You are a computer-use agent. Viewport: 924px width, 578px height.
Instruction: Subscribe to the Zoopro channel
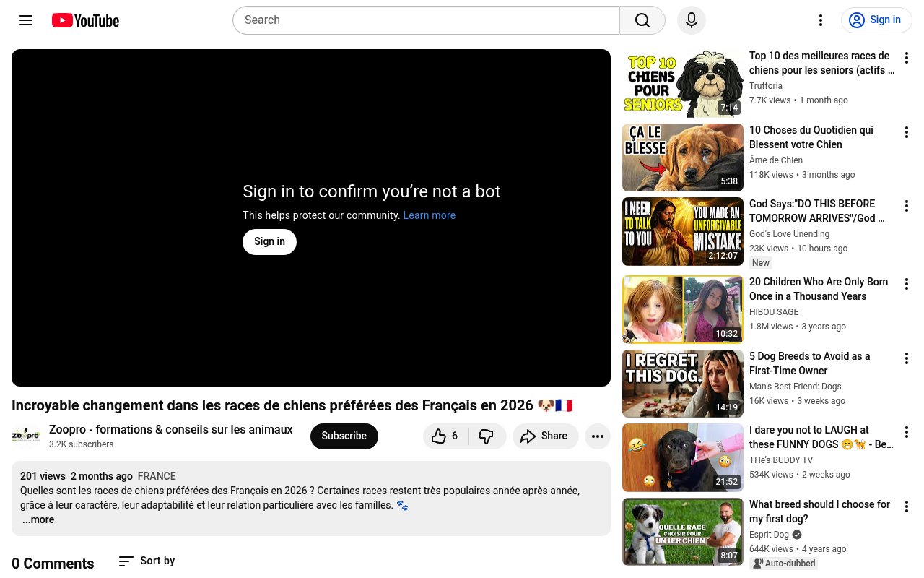pos(344,436)
